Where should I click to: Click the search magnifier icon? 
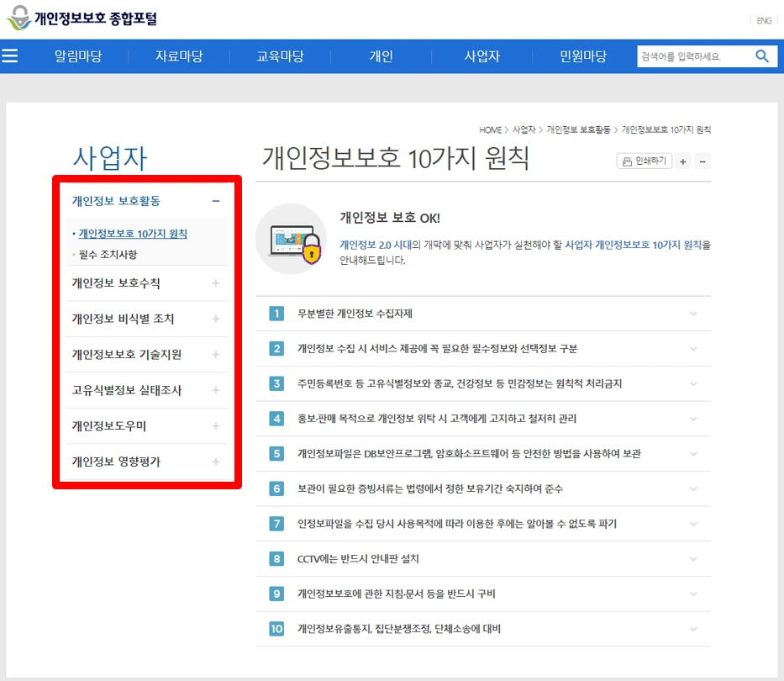point(760,55)
